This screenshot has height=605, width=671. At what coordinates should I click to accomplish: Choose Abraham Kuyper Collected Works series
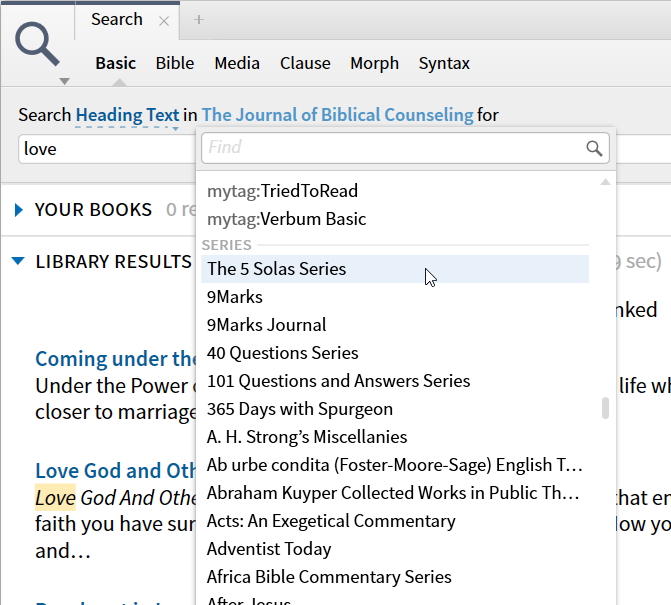click(x=395, y=493)
